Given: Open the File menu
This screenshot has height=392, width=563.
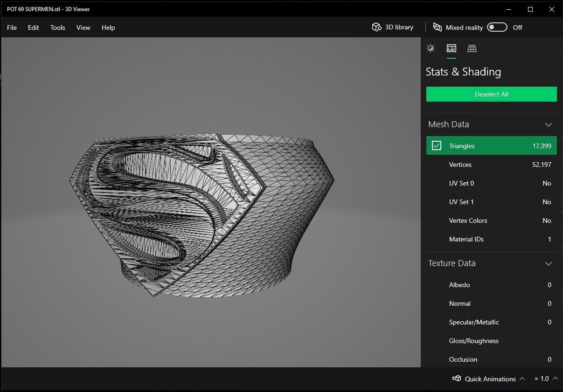Looking at the screenshot, I should [12, 28].
